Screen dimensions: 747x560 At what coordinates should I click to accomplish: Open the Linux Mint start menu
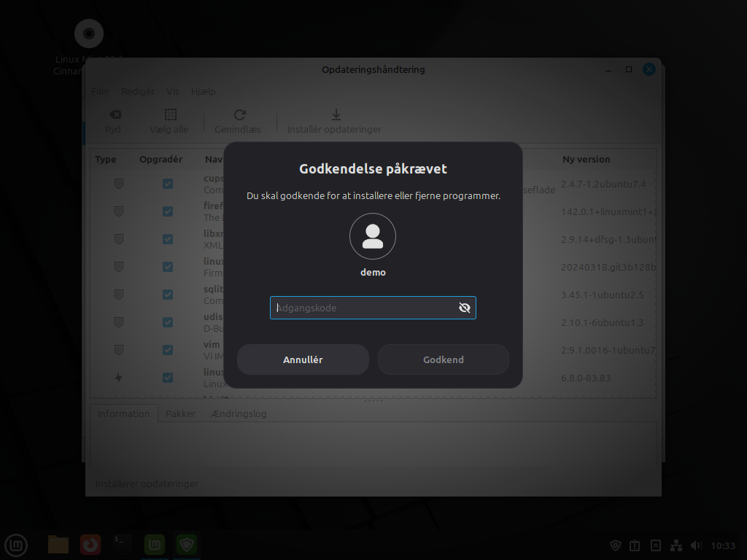click(x=16, y=545)
